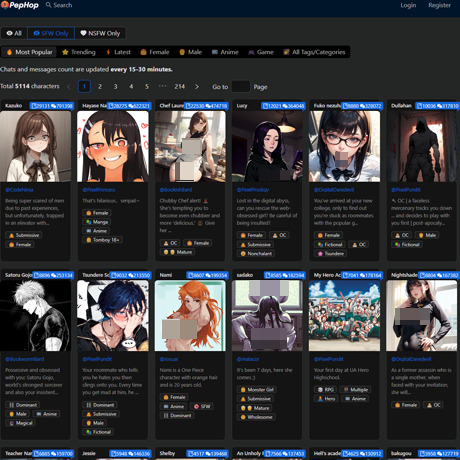460x460 pixels.
Task: Switch content filter to All
Action: point(14,33)
